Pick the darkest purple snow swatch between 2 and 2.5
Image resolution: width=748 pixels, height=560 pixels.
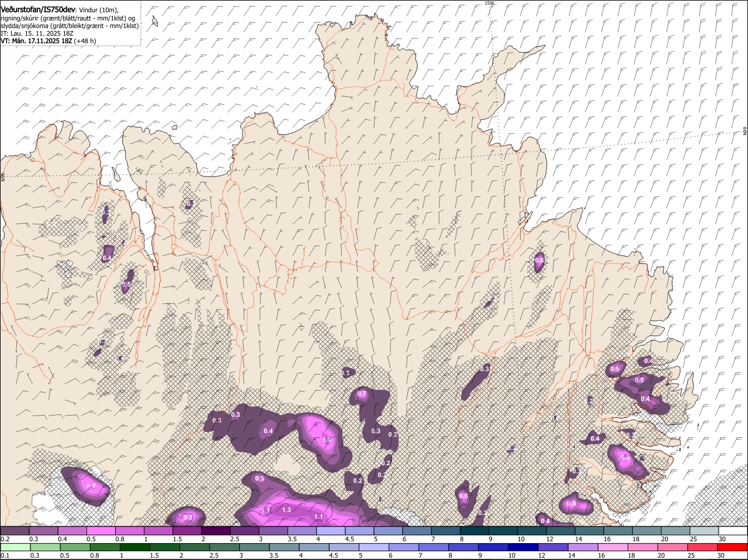216,531
